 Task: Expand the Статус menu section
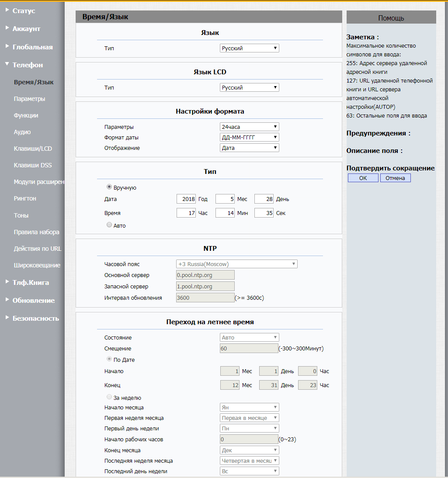click(x=24, y=10)
